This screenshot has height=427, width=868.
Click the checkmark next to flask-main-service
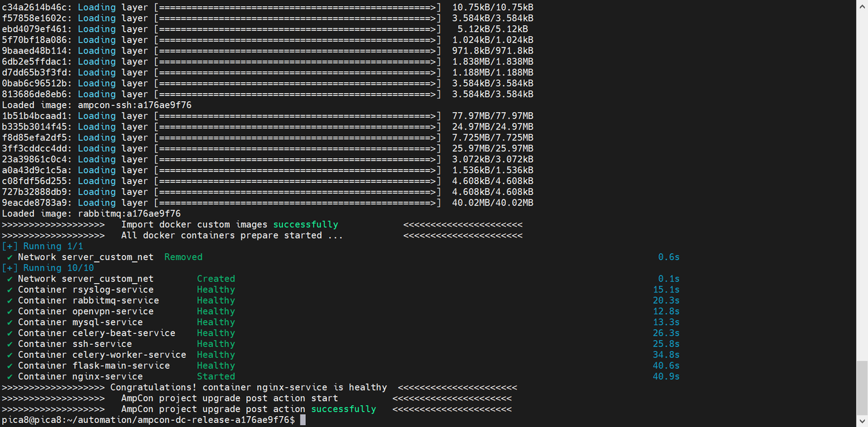coord(9,366)
